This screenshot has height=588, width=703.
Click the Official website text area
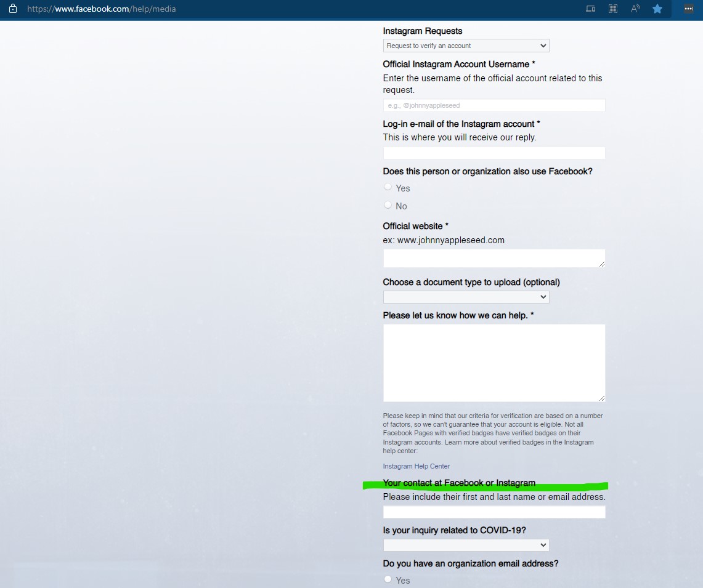(x=494, y=259)
